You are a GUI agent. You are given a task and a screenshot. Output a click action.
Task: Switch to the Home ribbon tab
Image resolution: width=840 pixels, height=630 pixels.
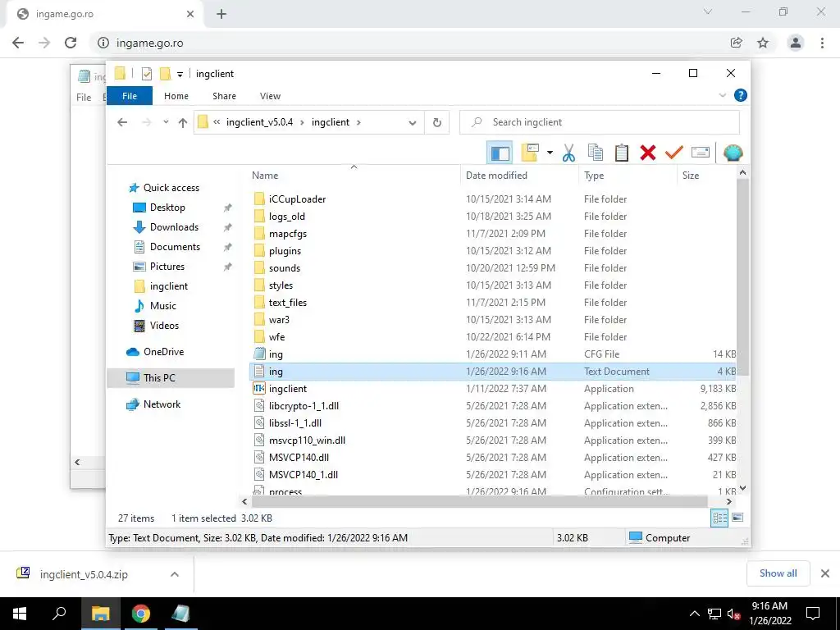point(176,96)
